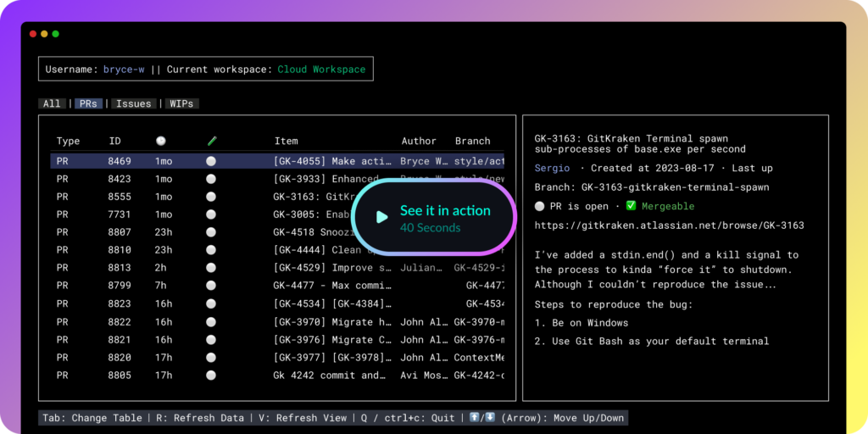Click the status circle for PR 8805

click(x=211, y=375)
